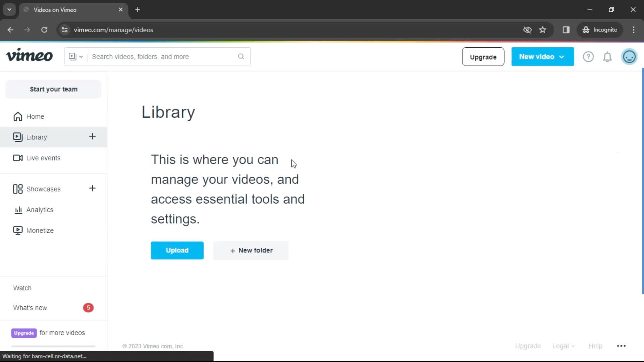Select the Videos on Vimeo tab
644x362 pixels.
(73, 10)
